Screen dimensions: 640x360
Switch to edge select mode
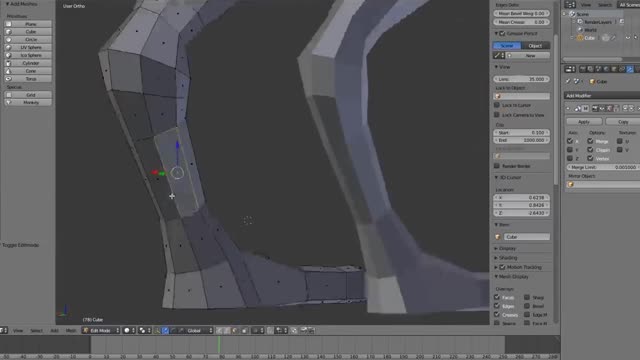coord(227,331)
